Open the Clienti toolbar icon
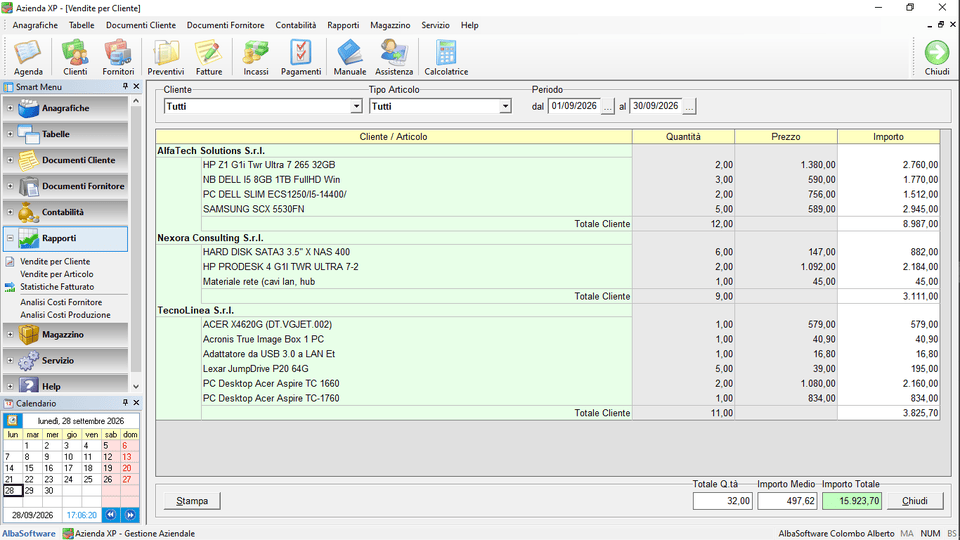960x540 pixels. click(75, 58)
